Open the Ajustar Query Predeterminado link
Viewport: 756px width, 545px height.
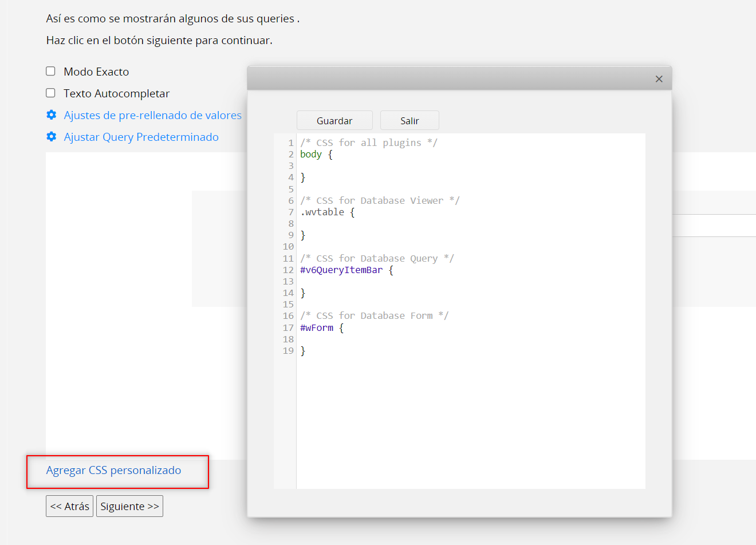141,137
